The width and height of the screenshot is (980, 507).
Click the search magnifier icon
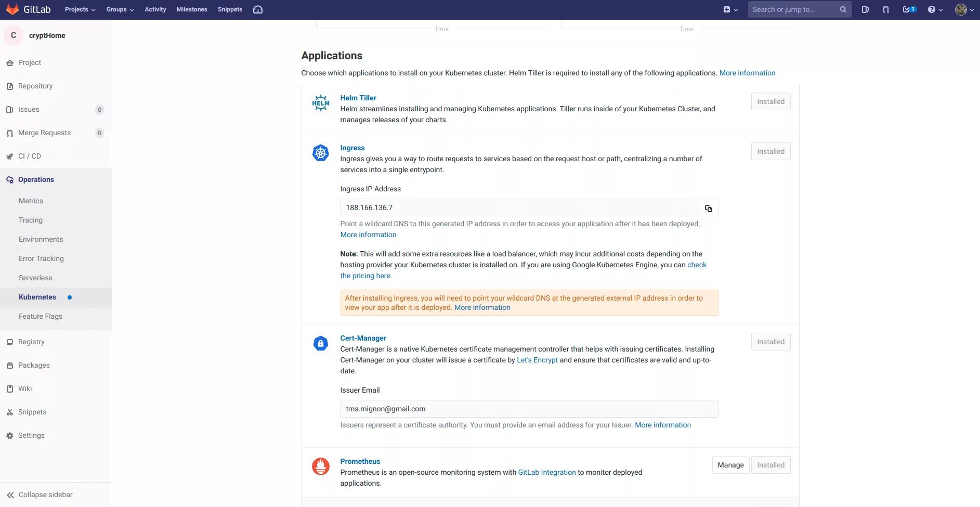(x=843, y=9)
